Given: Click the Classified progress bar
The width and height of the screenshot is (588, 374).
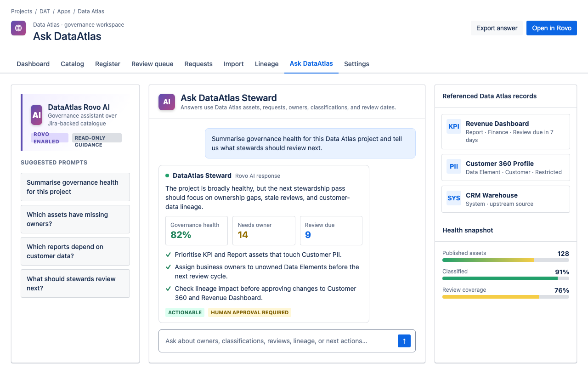Looking at the screenshot, I should point(506,278).
